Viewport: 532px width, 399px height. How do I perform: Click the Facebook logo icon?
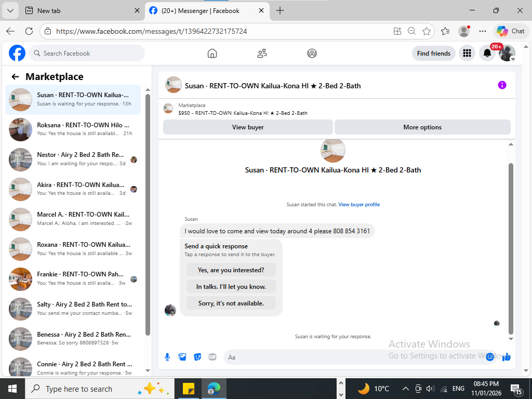[17, 53]
